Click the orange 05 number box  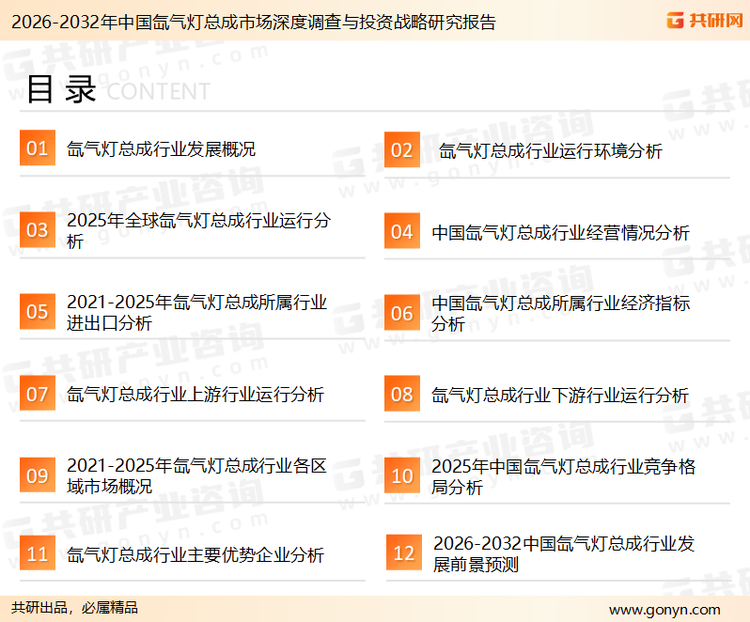click(x=37, y=311)
